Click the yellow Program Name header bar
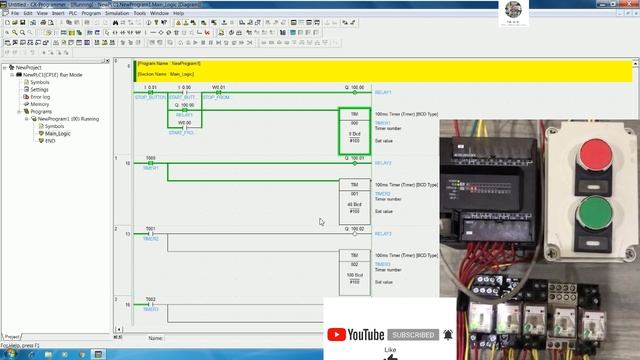640x360 pixels. [x=384, y=71]
